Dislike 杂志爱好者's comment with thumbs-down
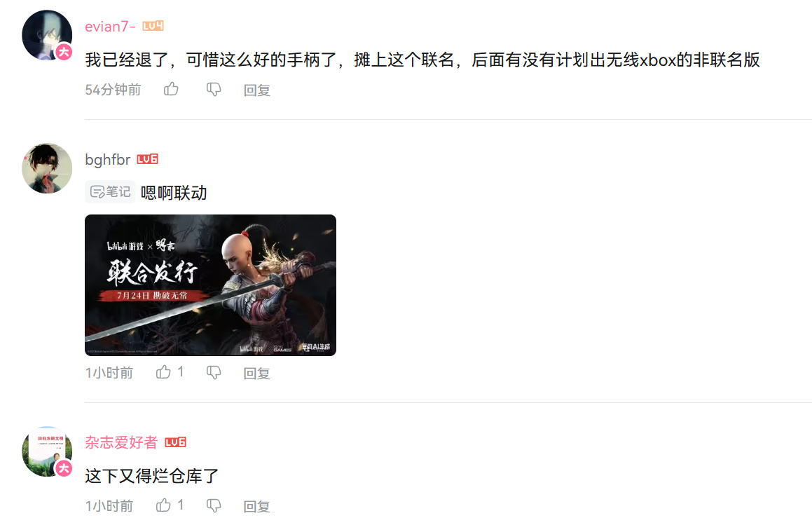The height and width of the screenshot is (532, 812). click(x=214, y=505)
